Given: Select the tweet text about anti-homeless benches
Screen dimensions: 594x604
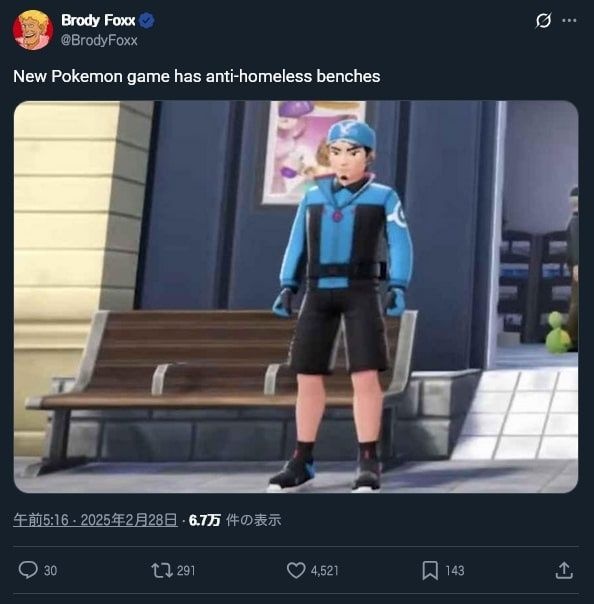Looking at the screenshot, I should (x=196, y=76).
